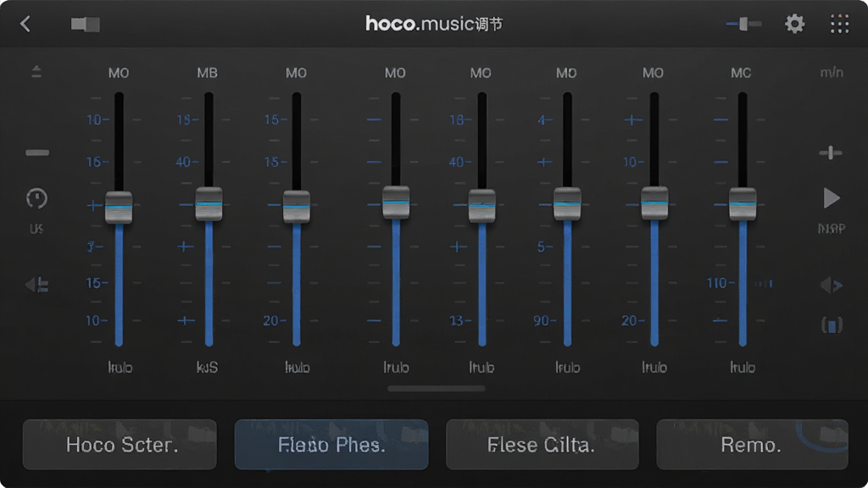Select the Hoco Scter. preset button
This screenshot has width=868, height=488.
[x=120, y=445]
